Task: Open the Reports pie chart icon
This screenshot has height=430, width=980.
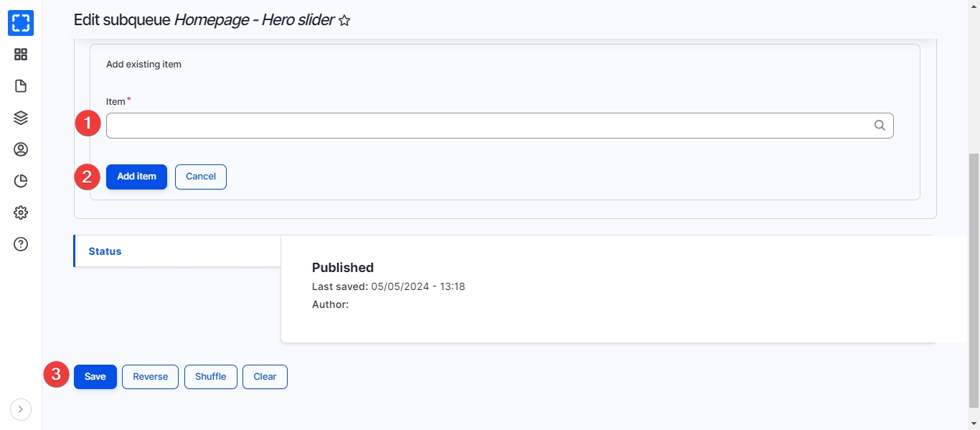Action: tap(21, 181)
